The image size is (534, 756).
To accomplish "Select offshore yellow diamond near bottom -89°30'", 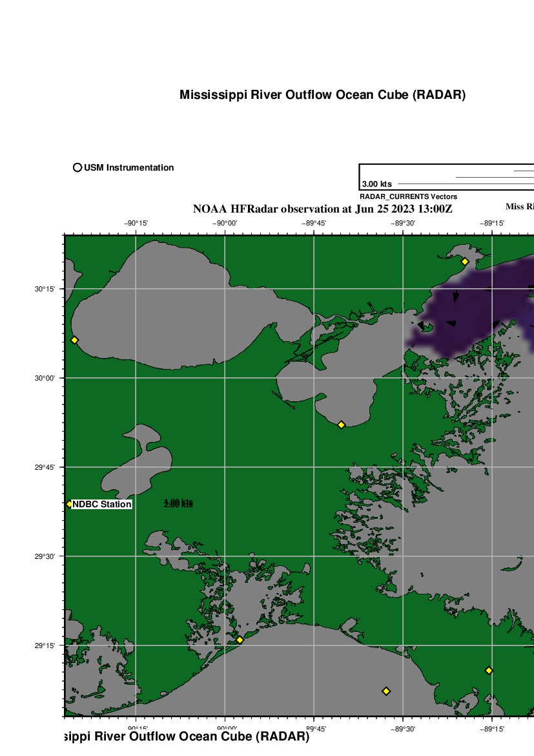I will (386, 691).
